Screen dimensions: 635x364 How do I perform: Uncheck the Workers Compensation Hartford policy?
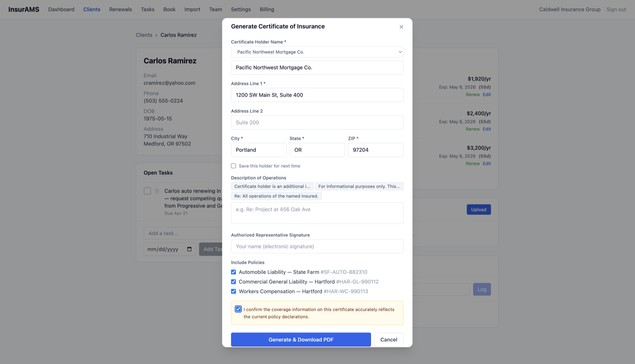pos(234,291)
